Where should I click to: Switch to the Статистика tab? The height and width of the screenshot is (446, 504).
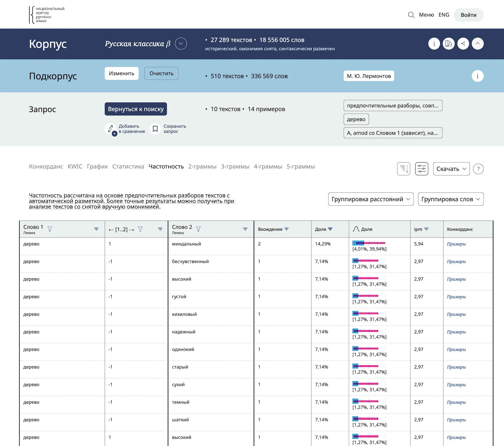pyautogui.click(x=128, y=167)
